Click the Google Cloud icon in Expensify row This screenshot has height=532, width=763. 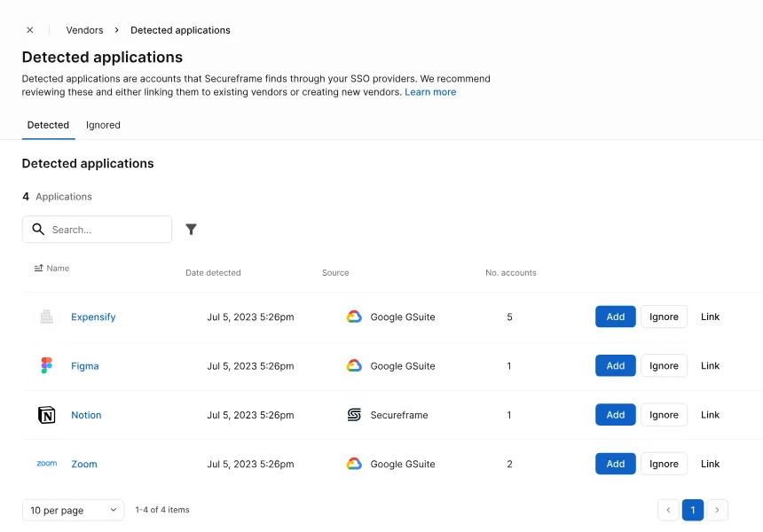354,317
